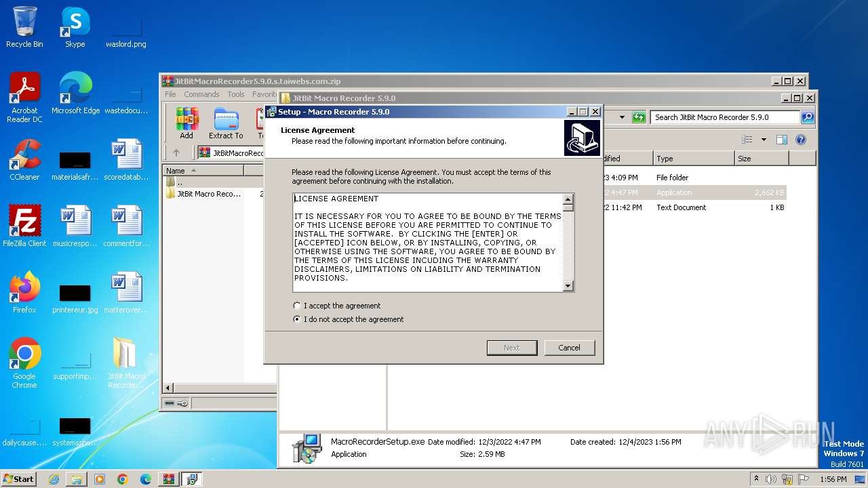This screenshot has width=868, height=488.
Task: Open Skype desktop shortcut
Action: pos(75,27)
